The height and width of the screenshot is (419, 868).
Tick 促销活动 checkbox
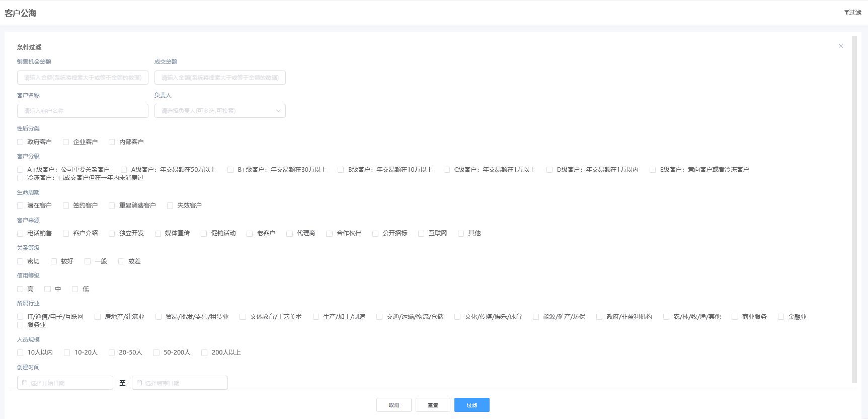[204, 233]
